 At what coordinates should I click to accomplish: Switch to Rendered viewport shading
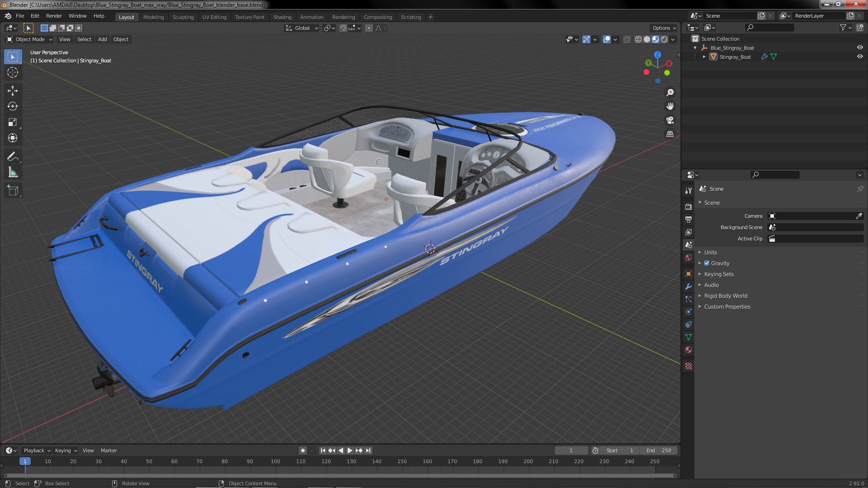(x=664, y=39)
